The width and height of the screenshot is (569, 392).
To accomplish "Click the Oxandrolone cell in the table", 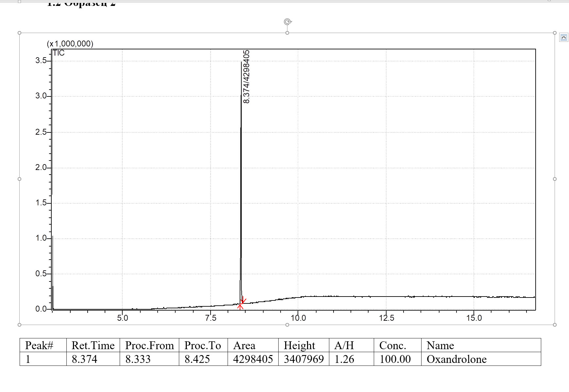I will (457, 359).
